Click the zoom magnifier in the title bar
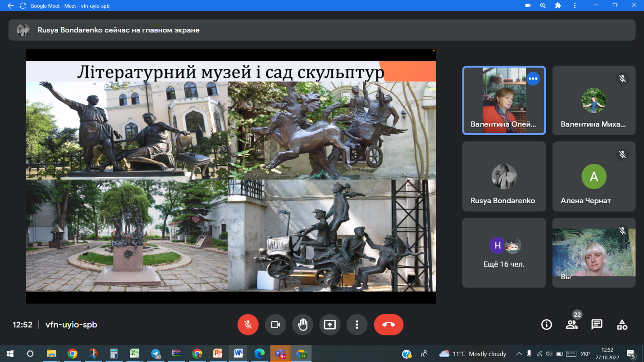 click(543, 5)
